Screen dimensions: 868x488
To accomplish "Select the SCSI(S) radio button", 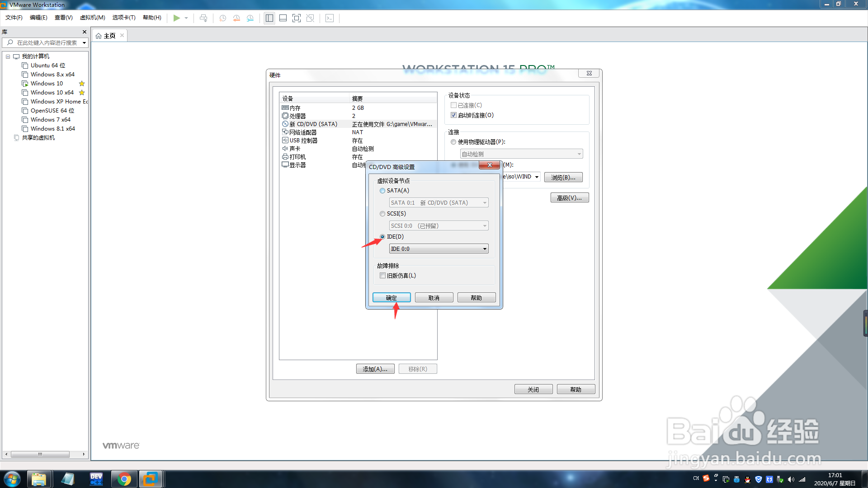I will point(382,214).
